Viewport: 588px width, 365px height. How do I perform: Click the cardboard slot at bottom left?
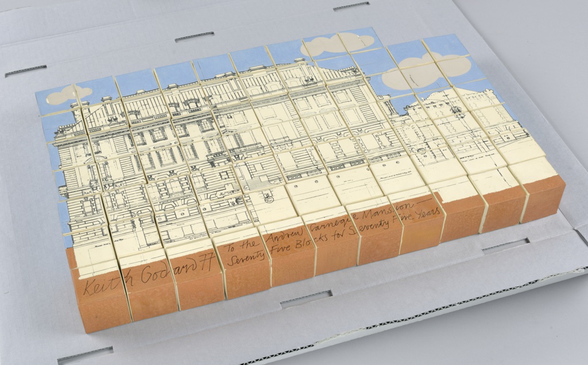point(85,355)
